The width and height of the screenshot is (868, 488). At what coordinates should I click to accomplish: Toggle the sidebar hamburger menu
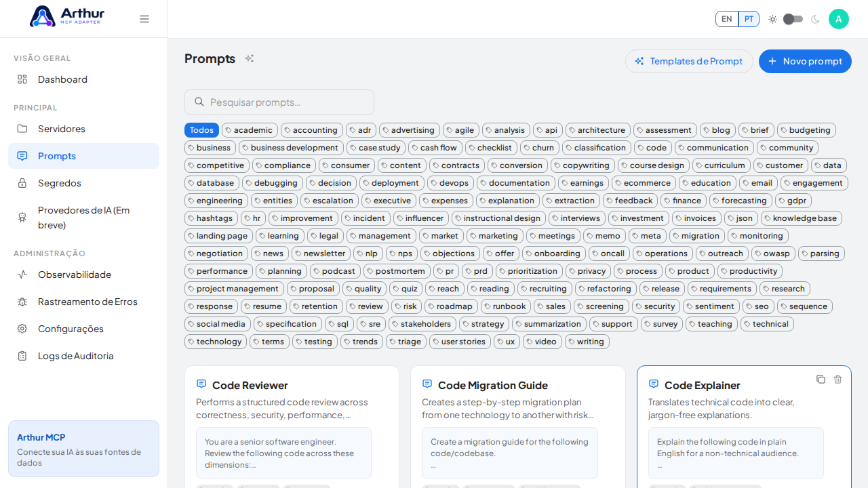(x=144, y=19)
